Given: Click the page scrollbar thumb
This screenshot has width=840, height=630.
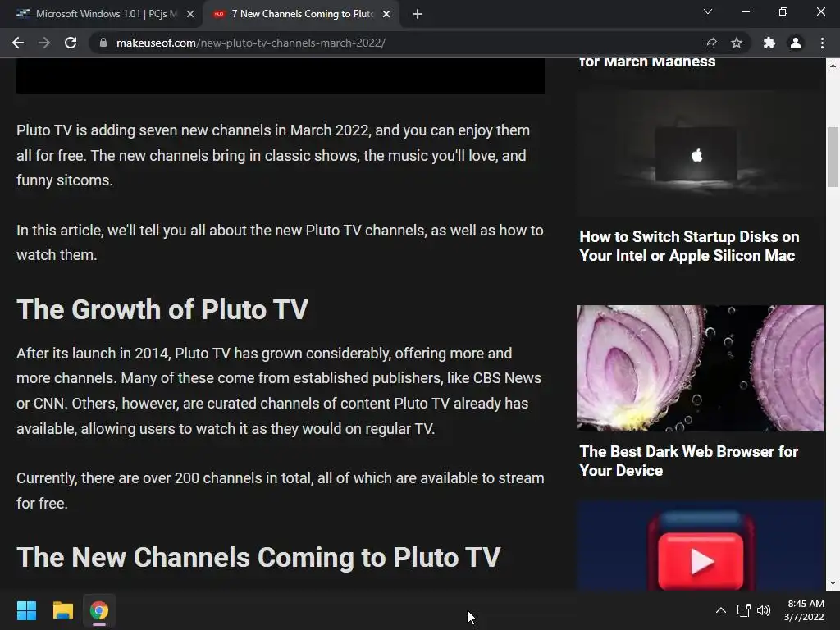Looking at the screenshot, I should pyautogui.click(x=833, y=157).
